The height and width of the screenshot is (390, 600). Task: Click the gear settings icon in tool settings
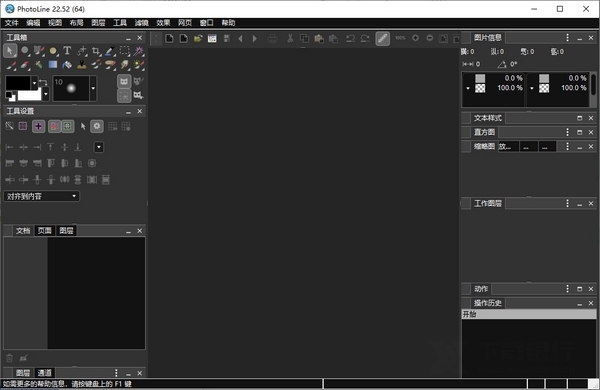[x=97, y=126]
